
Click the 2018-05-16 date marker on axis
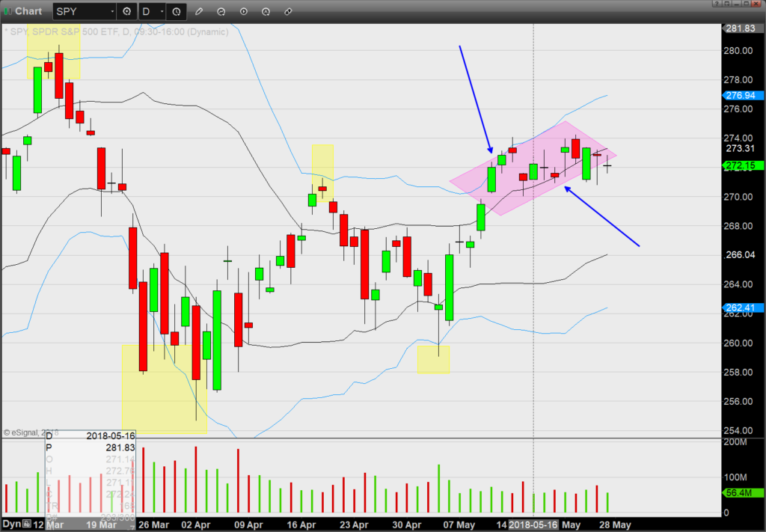[533, 525]
